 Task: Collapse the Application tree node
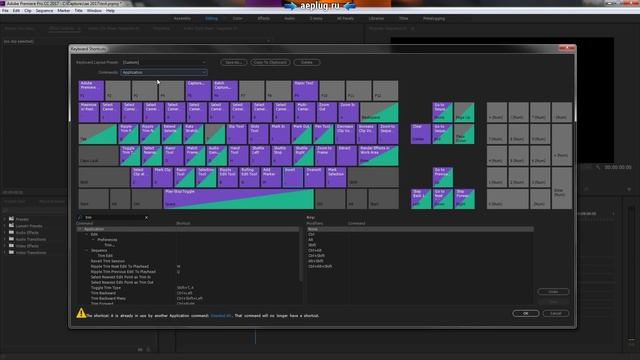pyautogui.click(x=80, y=229)
